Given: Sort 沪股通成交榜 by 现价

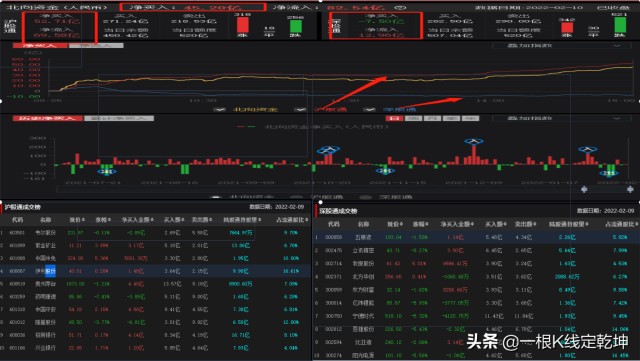Looking at the screenshot, I should [77, 220].
